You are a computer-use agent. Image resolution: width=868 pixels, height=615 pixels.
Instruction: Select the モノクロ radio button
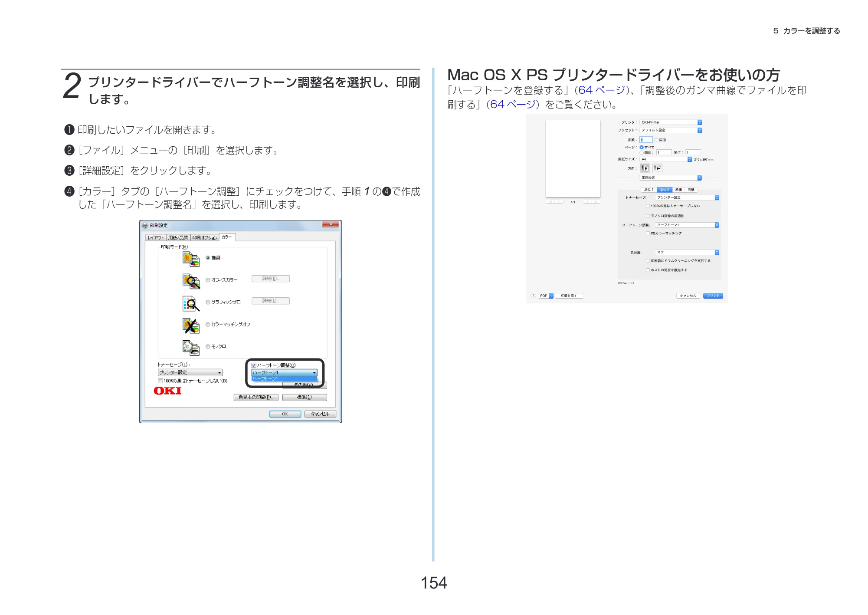pyautogui.click(x=208, y=346)
